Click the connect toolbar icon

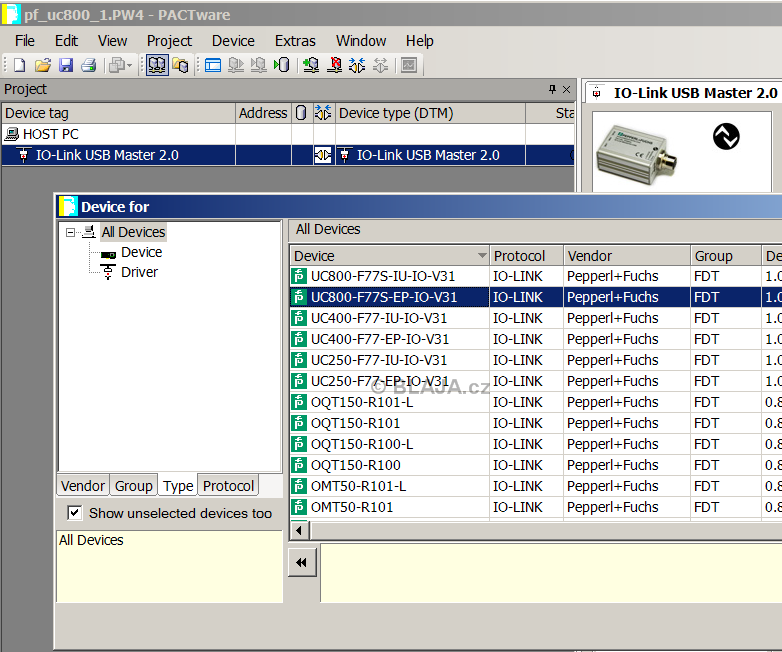(357, 65)
